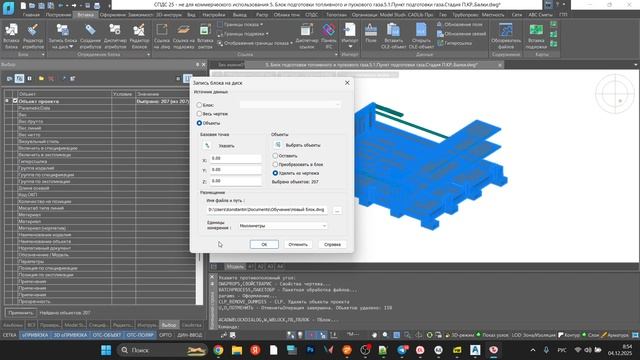Click Обновление связей in the ribbon
This screenshot has width=640, height=360.
pyautogui.click(x=461, y=34)
